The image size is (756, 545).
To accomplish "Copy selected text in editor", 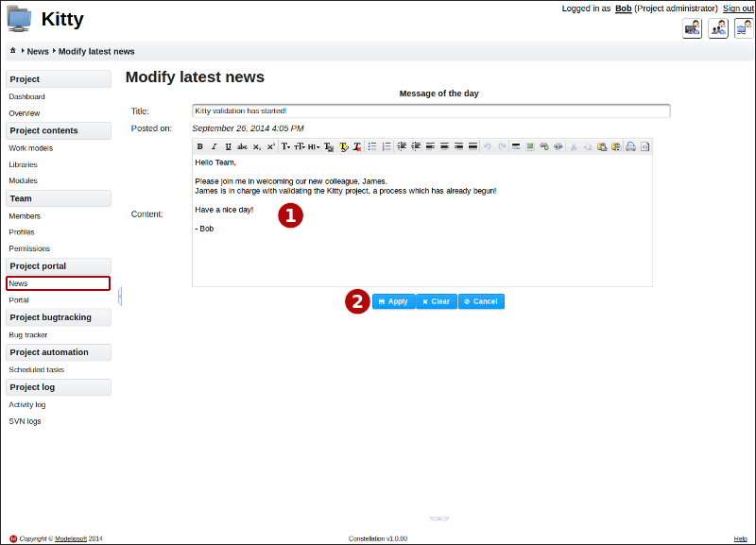I will click(587, 146).
